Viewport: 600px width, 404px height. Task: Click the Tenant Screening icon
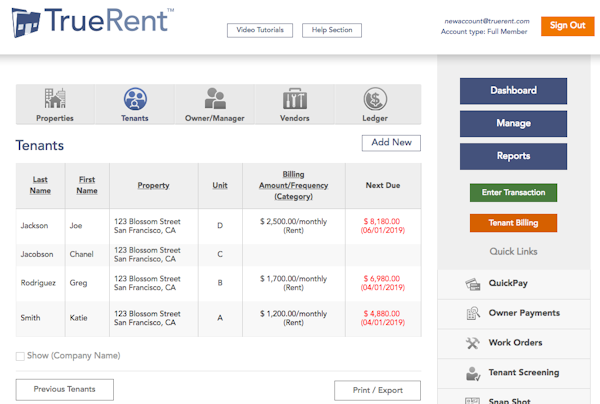(473, 373)
